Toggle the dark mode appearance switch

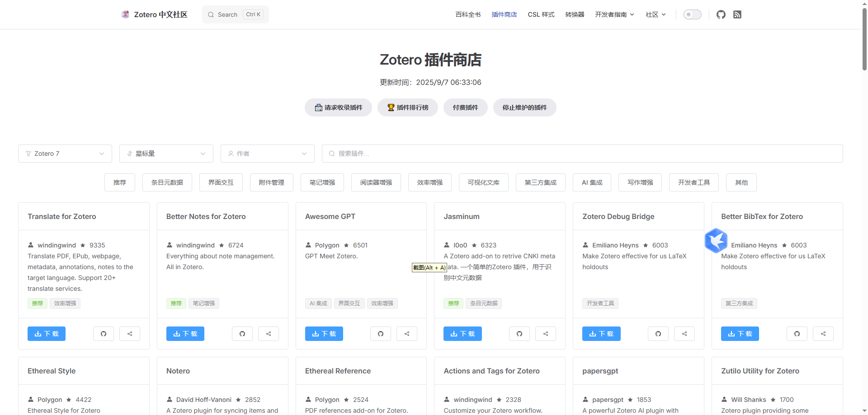coord(692,14)
